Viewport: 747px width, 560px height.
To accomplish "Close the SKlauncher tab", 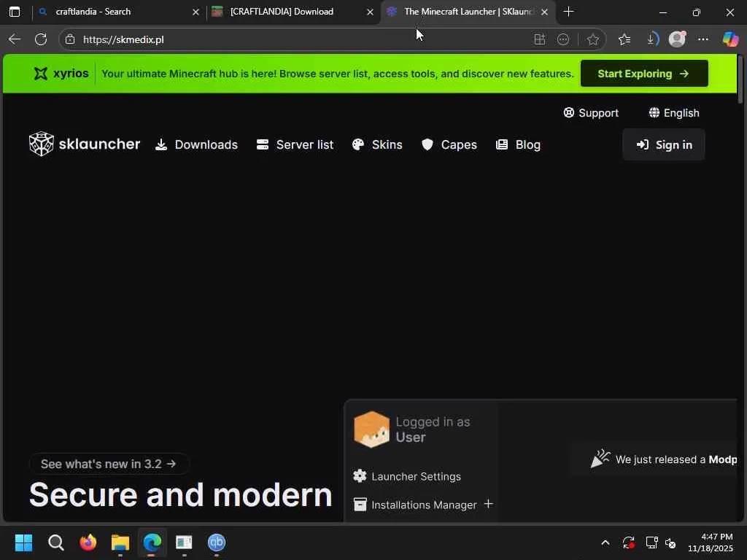I will tap(544, 12).
